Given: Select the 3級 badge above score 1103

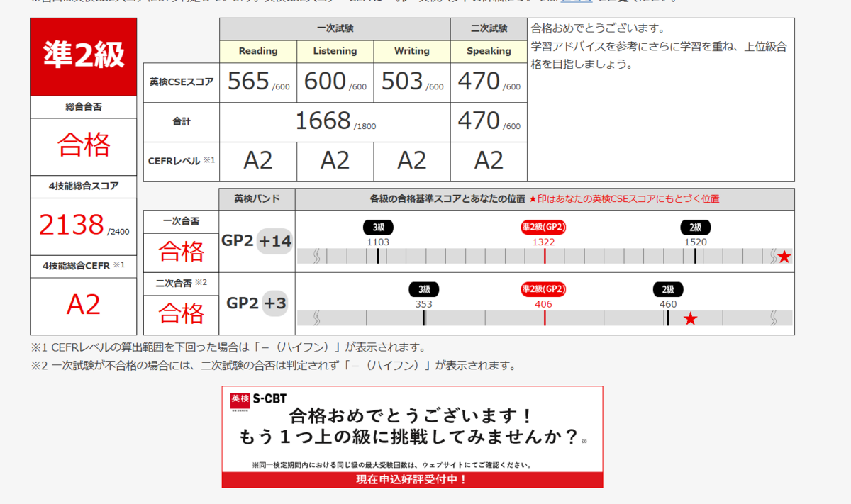Looking at the screenshot, I should (378, 228).
